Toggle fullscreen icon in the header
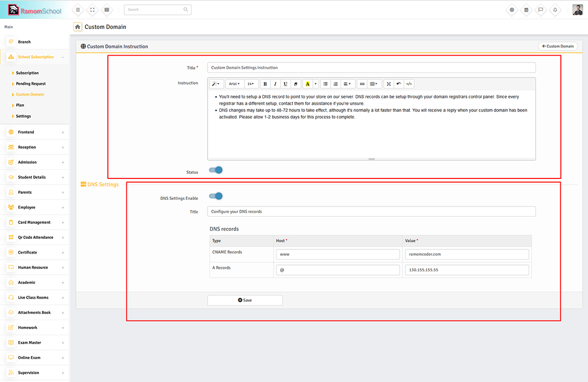588x382 pixels. tap(92, 10)
